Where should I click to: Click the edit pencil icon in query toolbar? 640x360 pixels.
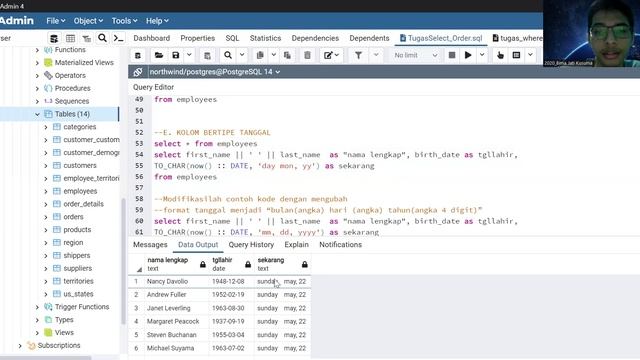[328, 55]
